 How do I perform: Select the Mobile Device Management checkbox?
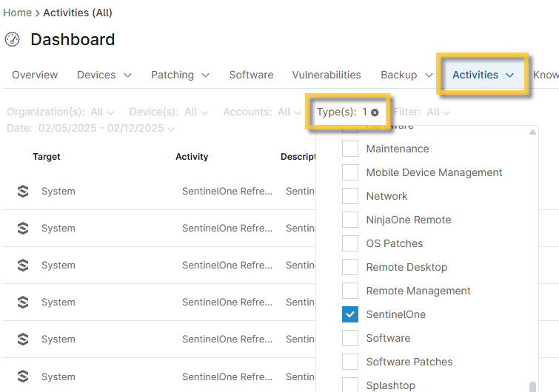[350, 172]
